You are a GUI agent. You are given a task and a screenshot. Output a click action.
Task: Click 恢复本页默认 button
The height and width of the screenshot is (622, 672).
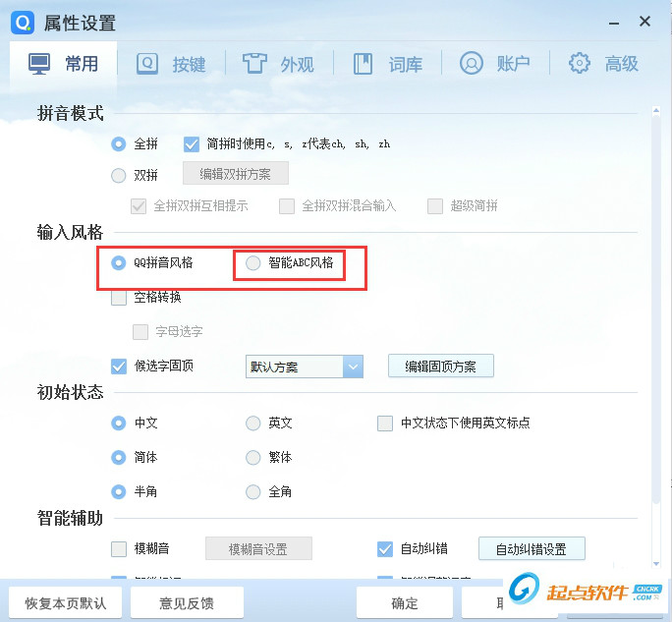pos(66,603)
